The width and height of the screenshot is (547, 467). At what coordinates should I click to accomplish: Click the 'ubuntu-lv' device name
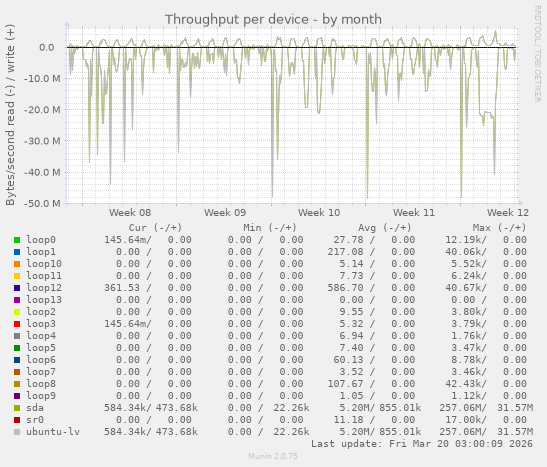tap(53, 432)
